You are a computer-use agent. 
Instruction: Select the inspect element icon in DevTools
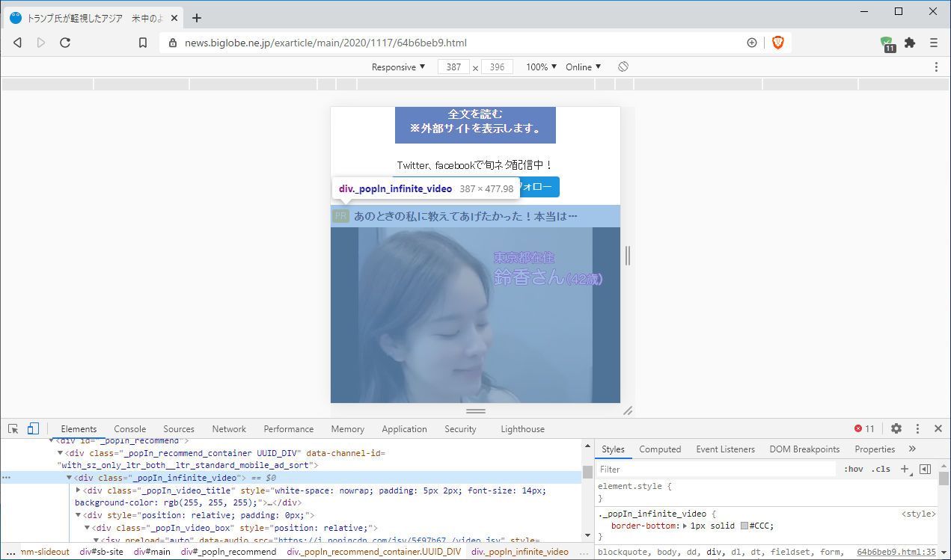point(12,428)
